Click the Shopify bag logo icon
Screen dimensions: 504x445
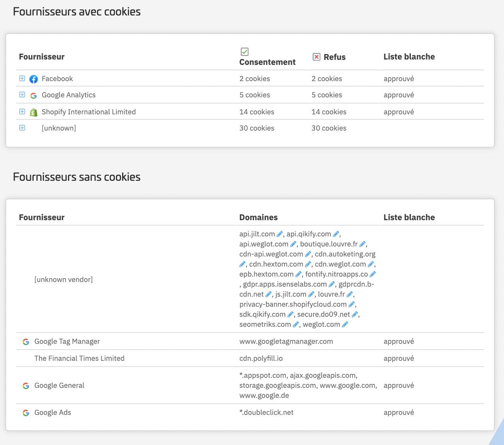tap(34, 112)
